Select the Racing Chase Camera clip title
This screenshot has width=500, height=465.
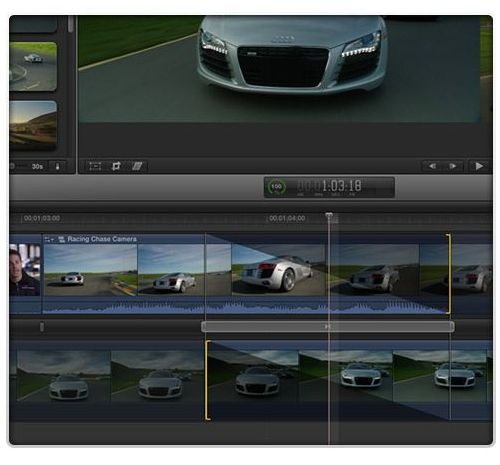(102, 239)
